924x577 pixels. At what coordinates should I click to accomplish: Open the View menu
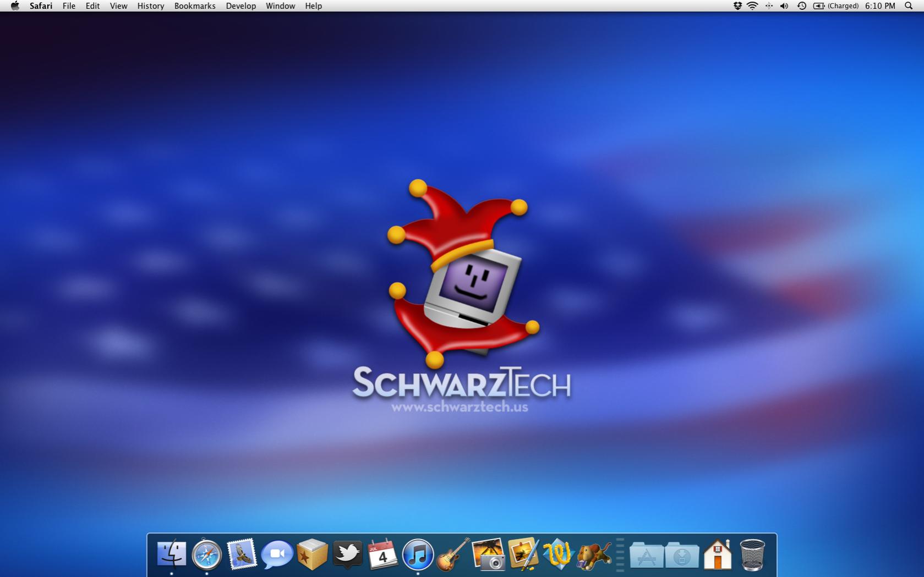click(x=118, y=6)
